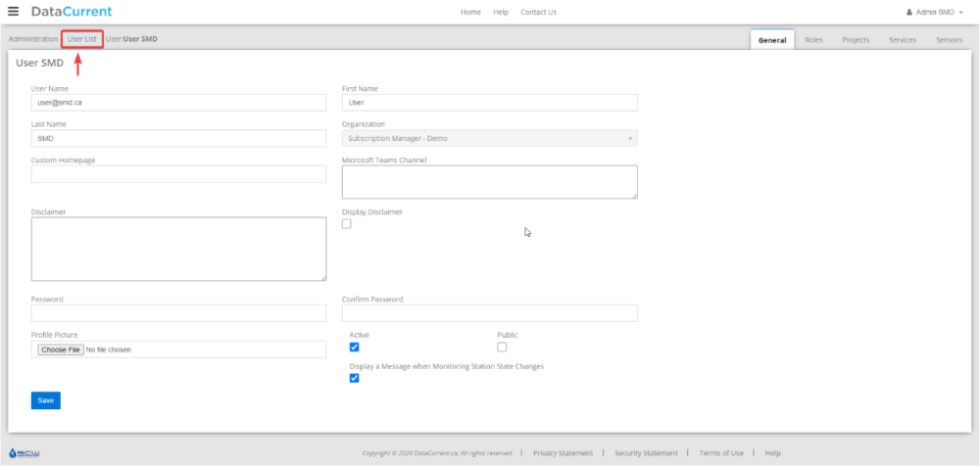Open the Projects tab
The height and width of the screenshot is (466, 980).
(856, 40)
